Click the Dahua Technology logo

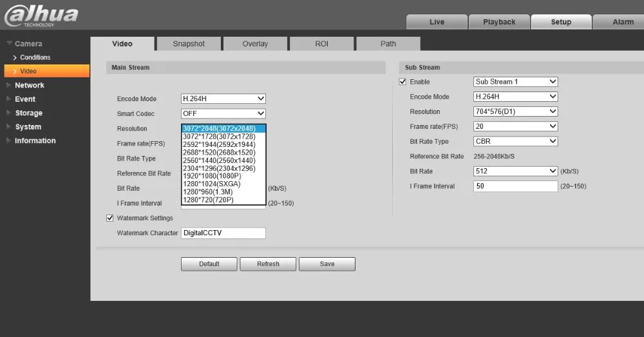click(x=41, y=15)
